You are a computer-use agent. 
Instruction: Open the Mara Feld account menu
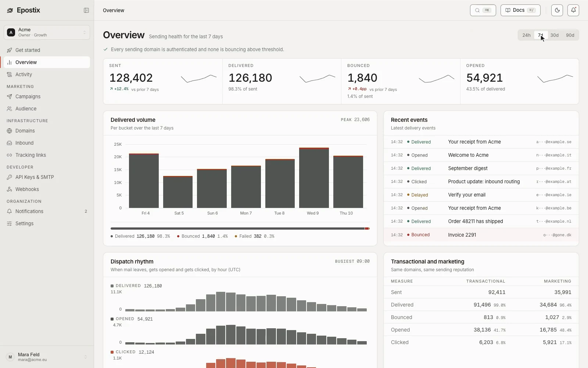[x=47, y=357]
